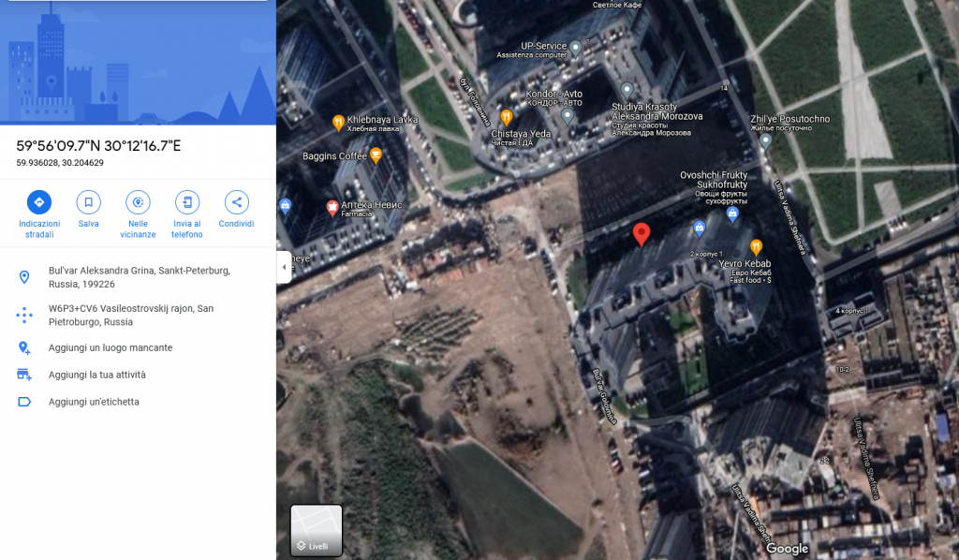Click the UP-Service label text
This screenshot has height=560, width=959.
tap(544, 46)
